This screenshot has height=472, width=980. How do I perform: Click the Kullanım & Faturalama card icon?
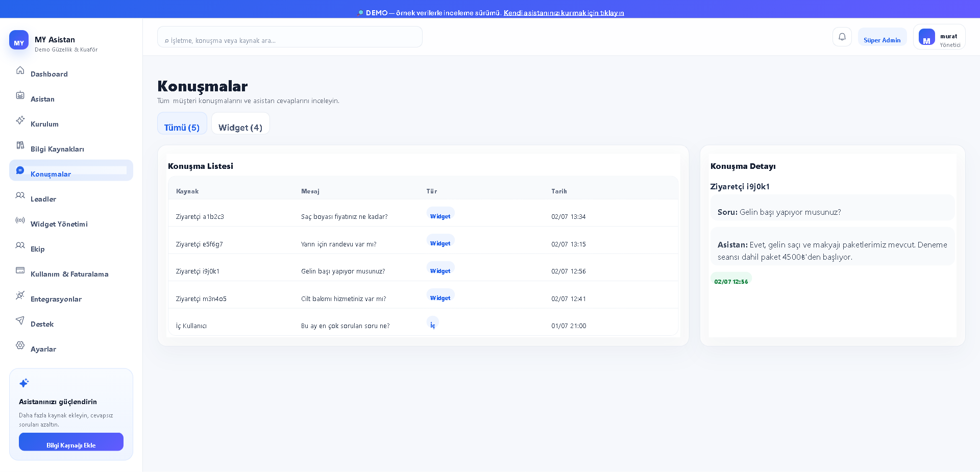pyautogui.click(x=20, y=270)
